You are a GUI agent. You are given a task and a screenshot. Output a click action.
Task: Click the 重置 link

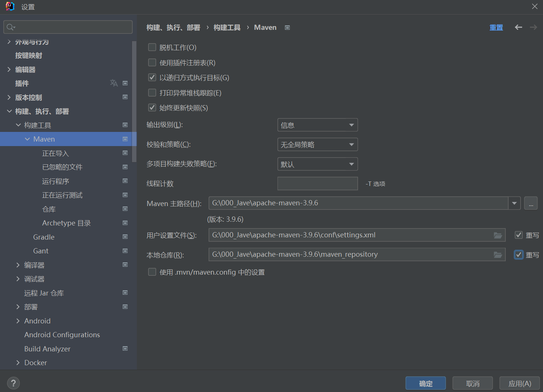click(496, 28)
